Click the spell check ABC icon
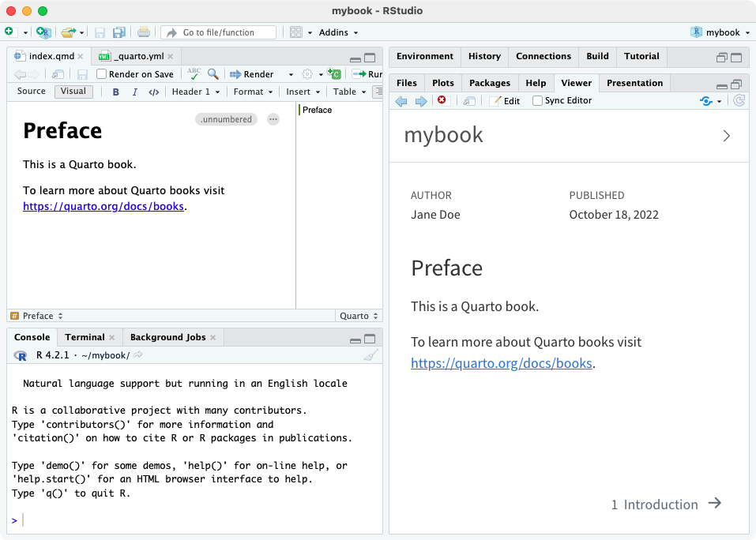The image size is (756, 540). (x=194, y=73)
